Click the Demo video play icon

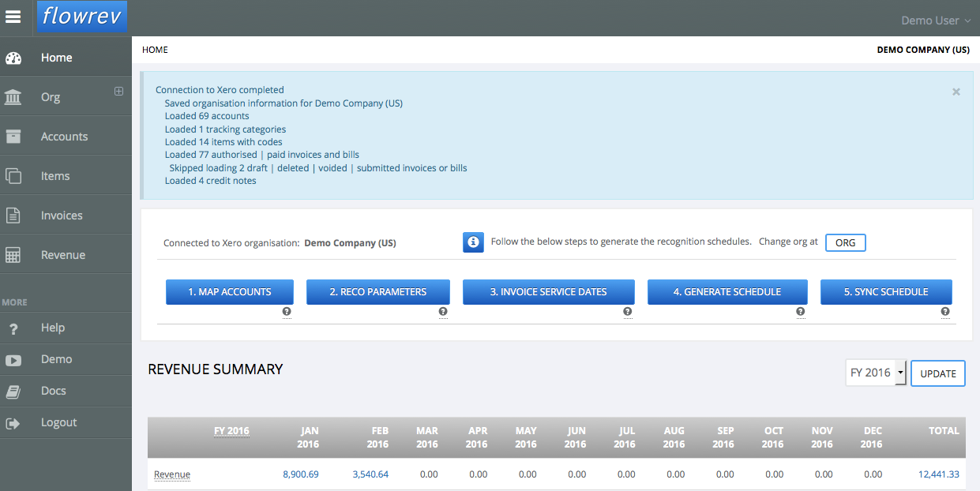tap(13, 359)
